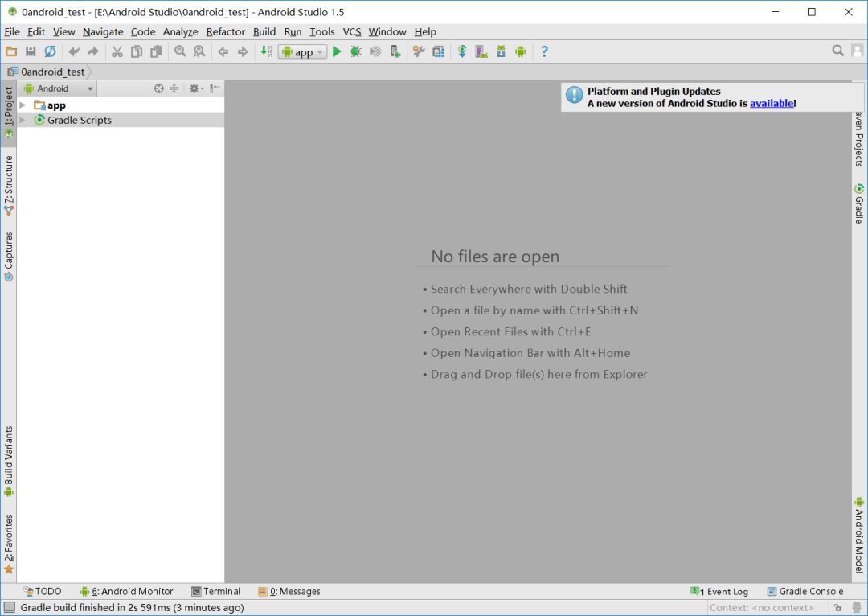The height and width of the screenshot is (616, 868).
Task: Click the Synchronize refresh icon
Action: (50, 51)
